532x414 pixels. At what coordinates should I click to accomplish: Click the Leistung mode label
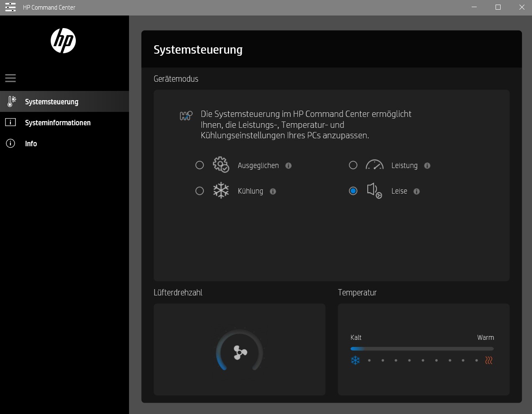(x=404, y=166)
